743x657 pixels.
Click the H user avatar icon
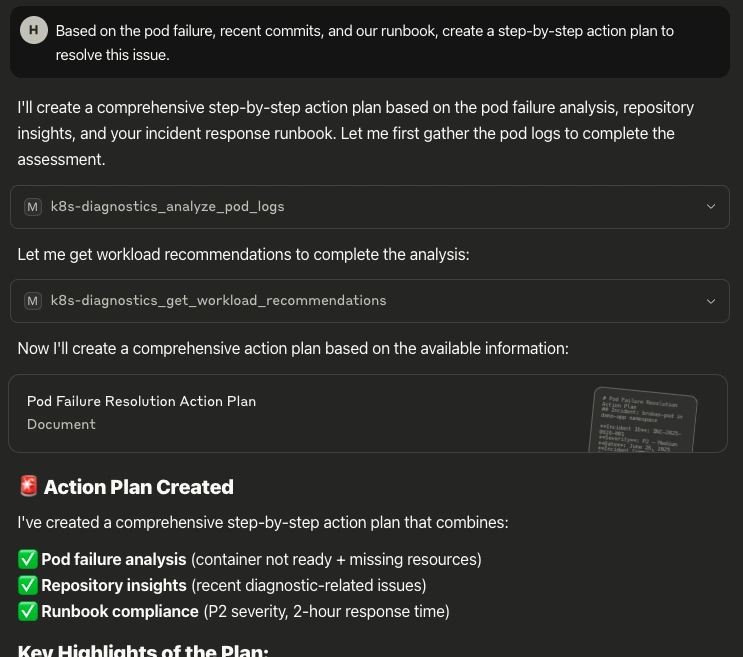point(34,30)
